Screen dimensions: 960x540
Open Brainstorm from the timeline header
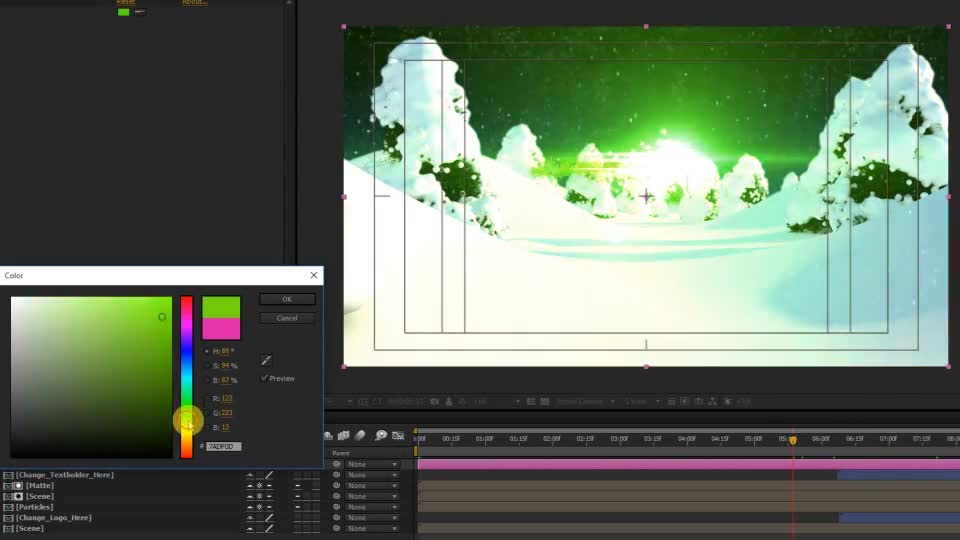(381, 435)
